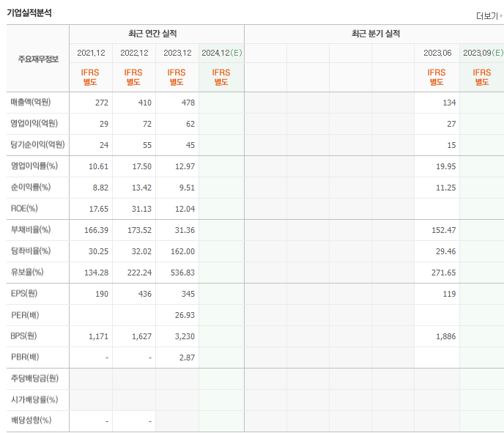Image resolution: width=504 pixels, height=433 pixels.
Task: Select the 2023.12 net margin value 9.51
Action: pyautogui.click(x=187, y=188)
